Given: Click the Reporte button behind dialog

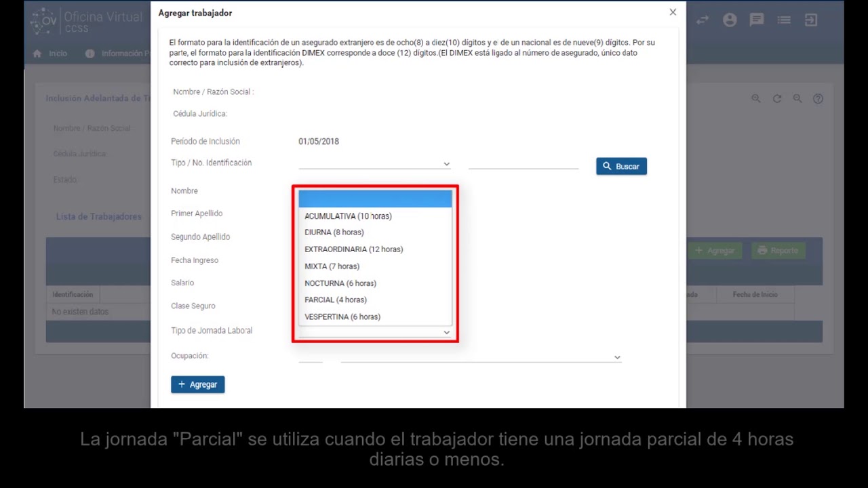Looking at the screenshot, I should pos(778,250).
